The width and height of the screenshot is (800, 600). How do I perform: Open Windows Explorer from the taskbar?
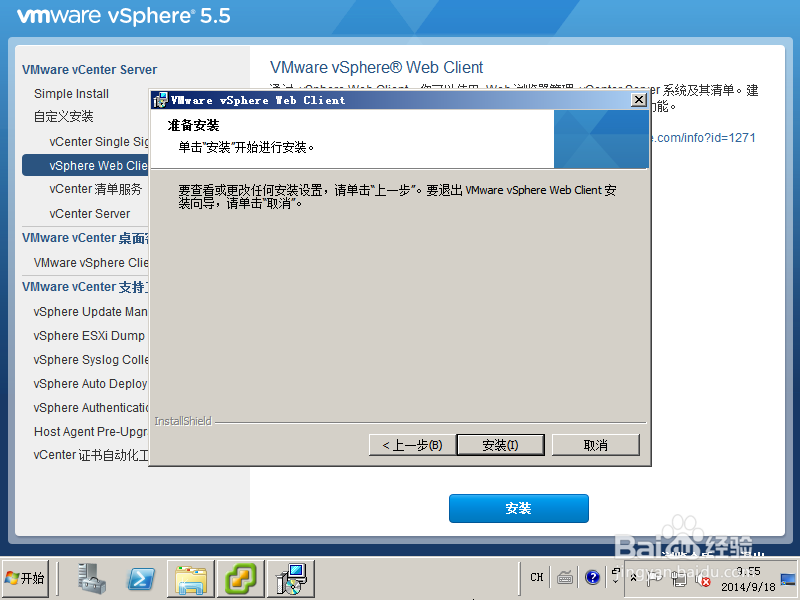point(190,578)
